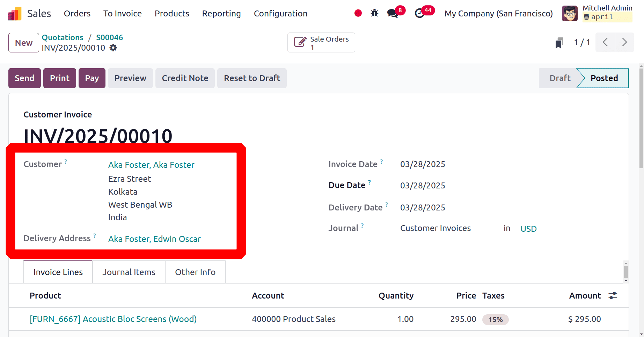Screen dimensions: 644x337
Task: Switch invoice status to Draft
Action: (559, 78)
